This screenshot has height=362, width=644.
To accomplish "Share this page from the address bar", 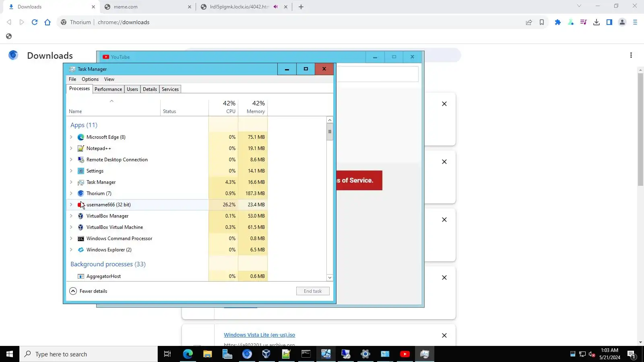I will pos(529,22).
